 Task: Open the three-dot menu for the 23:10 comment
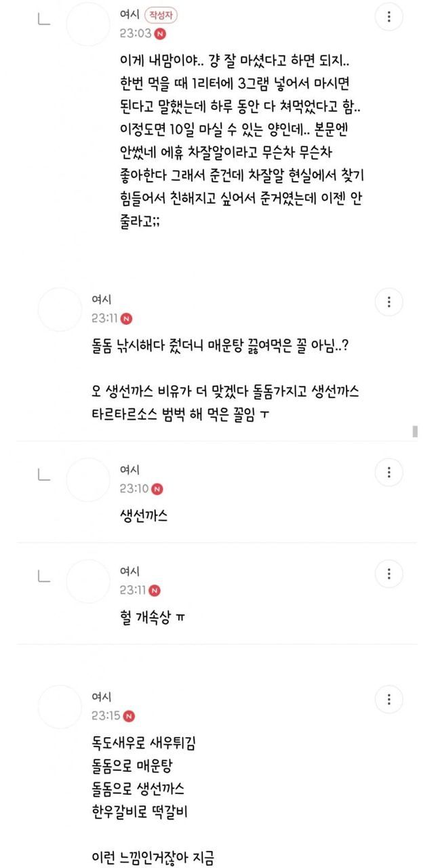pos(389,472)
